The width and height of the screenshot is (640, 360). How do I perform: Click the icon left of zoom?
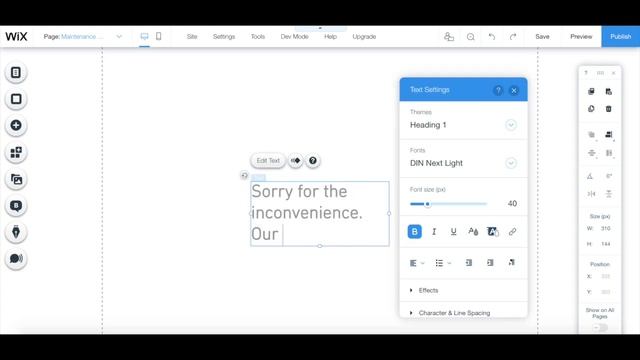click(x=449, y=37)
